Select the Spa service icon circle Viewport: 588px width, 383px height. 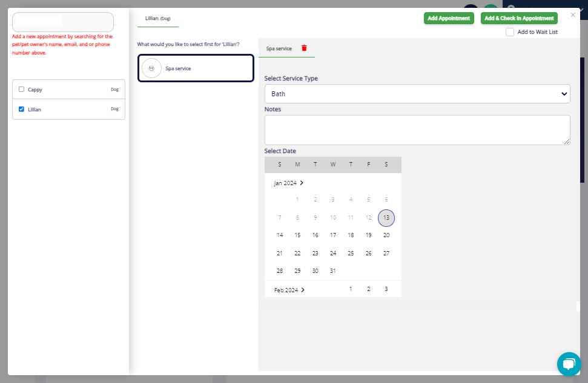coord(151,68)
